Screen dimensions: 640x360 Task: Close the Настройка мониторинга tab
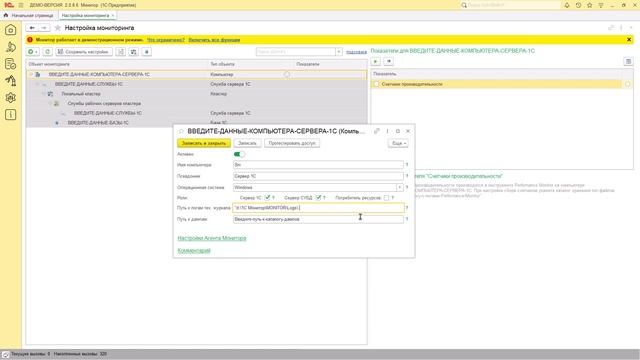[x=113, y=15]
